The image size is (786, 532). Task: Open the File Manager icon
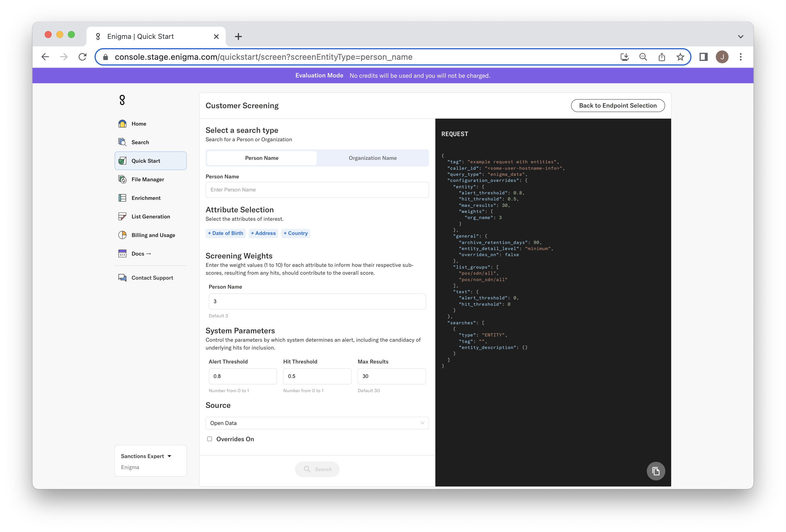(122, 179)
